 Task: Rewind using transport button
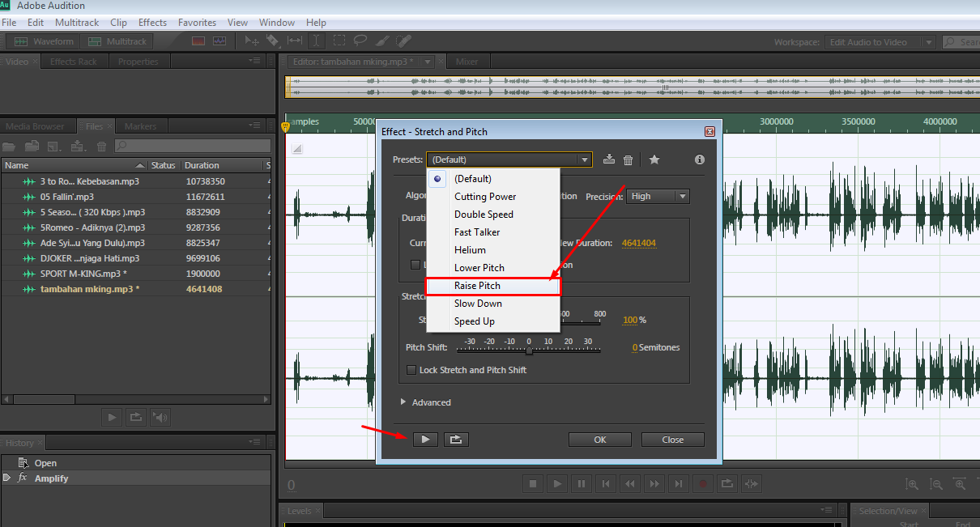pos(630,484)
